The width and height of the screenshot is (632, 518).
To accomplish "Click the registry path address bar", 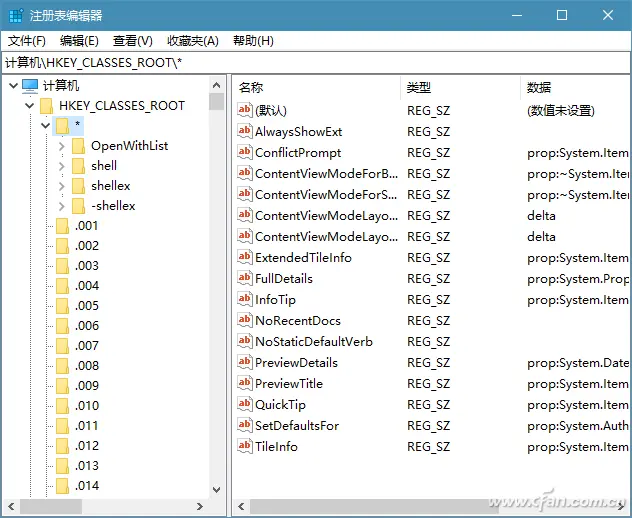I will coord(316,62).
